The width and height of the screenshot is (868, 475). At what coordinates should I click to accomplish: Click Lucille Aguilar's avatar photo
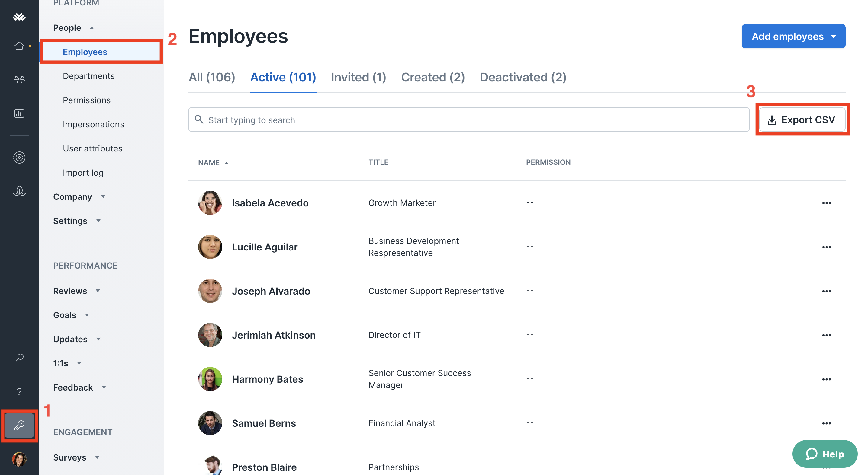210,247
